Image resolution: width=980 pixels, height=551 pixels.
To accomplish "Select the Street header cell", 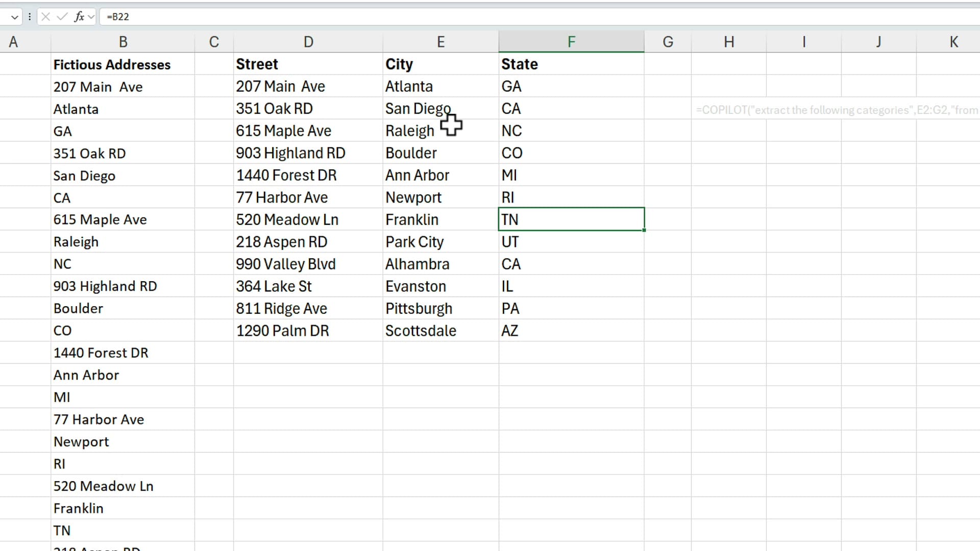I will point(308,64).
